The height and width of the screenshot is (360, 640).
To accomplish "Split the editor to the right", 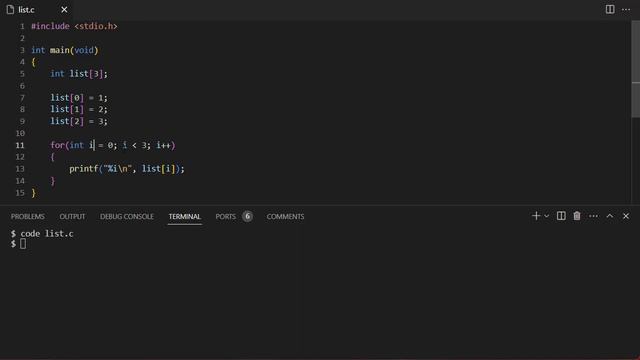I will click(x=610, y=9).
